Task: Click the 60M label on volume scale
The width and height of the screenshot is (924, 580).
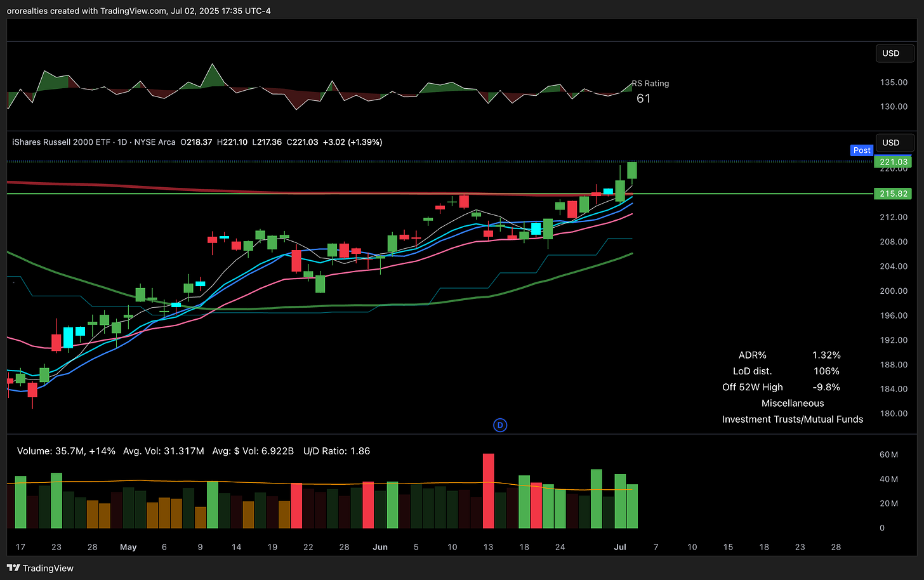Action: (x=888, y=455)
